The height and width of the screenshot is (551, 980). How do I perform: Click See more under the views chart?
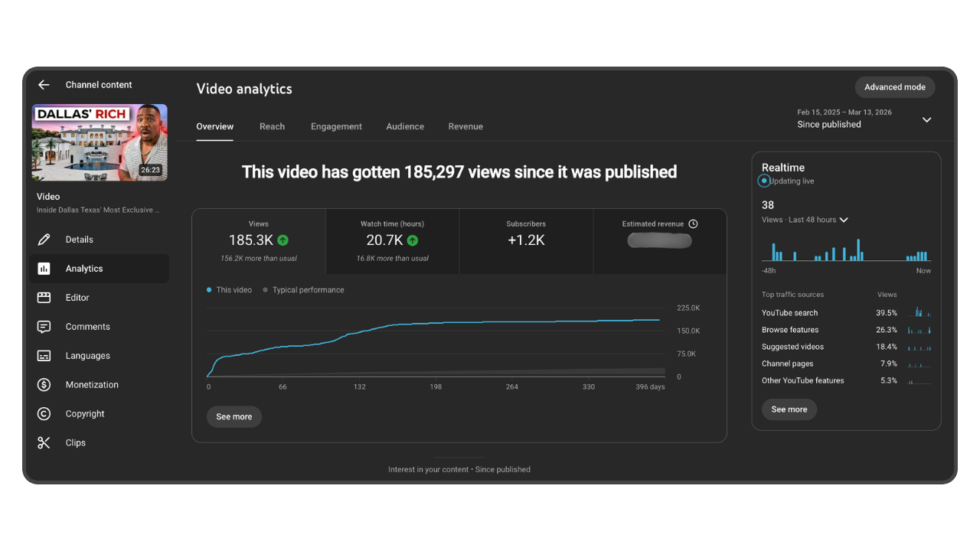pos(234,417)
